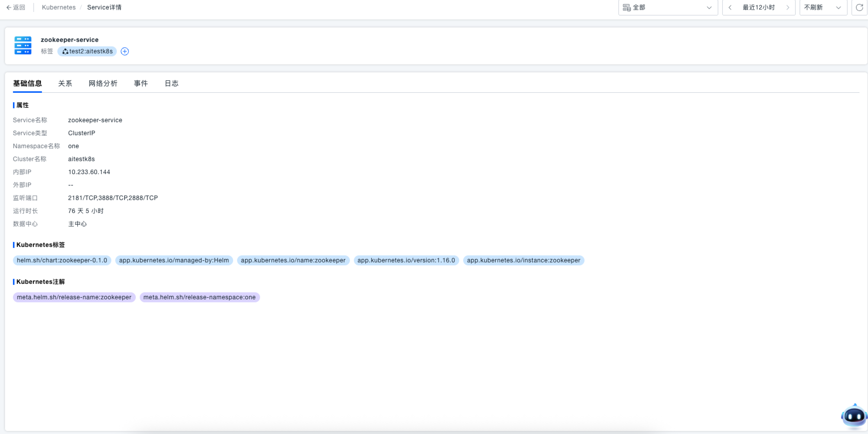Click the app.kubernetes.io/version:1.16.0 label
Viewport: 868px width, 434px height.
[x=406, y=260]
